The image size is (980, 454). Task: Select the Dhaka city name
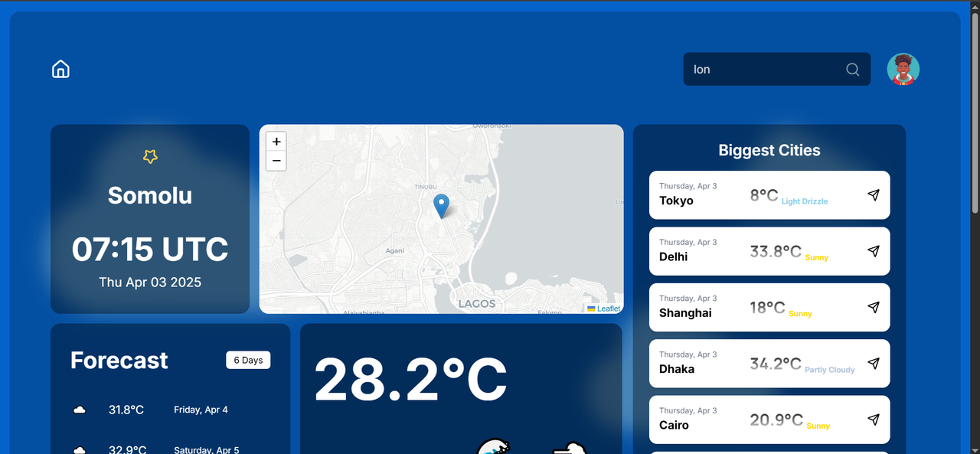[x=677, y=369]
